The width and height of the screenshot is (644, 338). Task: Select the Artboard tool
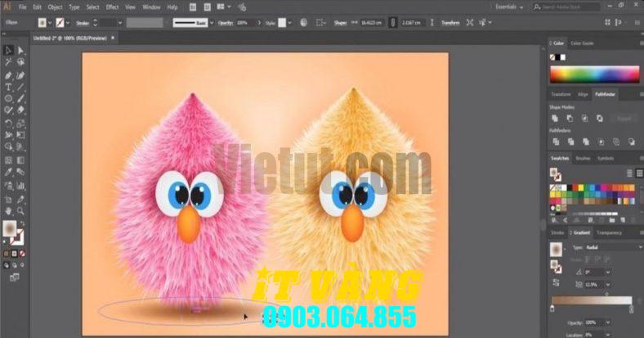8,200
